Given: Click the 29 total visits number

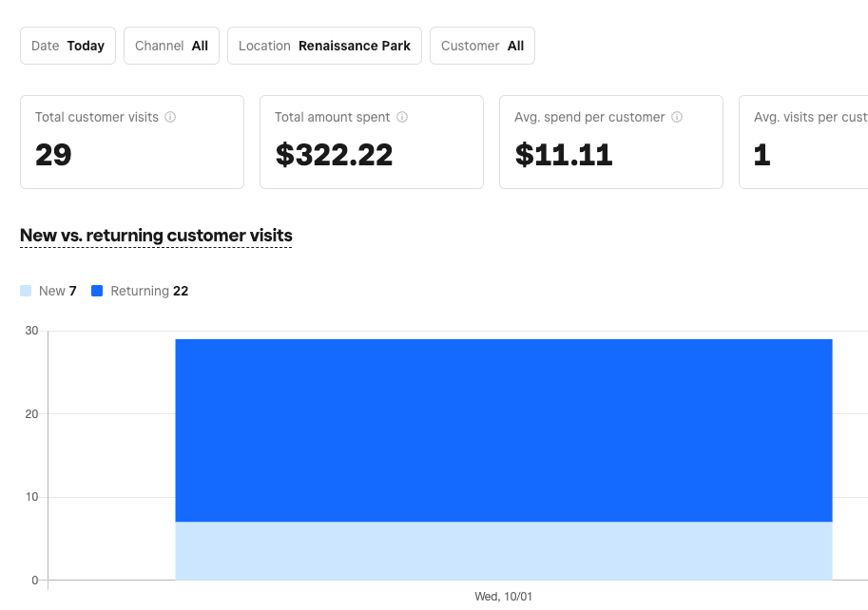Looking at the screenshot, I should point(53,155).
